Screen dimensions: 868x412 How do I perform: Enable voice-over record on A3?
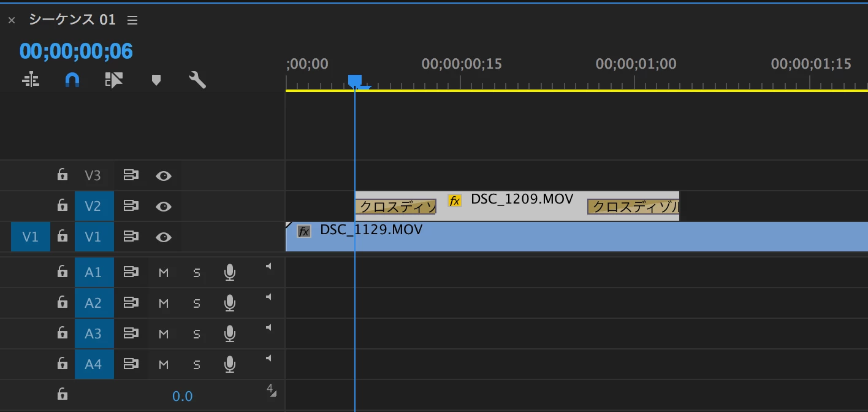[230, 334]
